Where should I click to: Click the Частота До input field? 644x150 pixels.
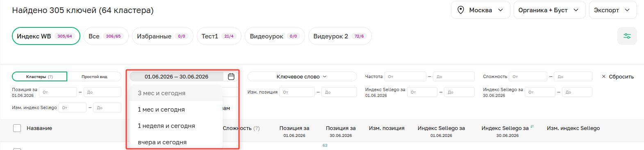click(454, 76)
